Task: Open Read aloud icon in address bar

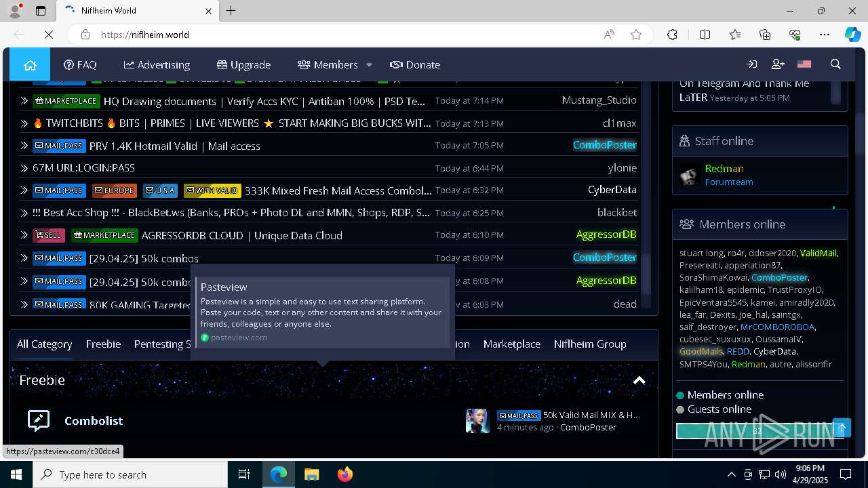Action: point(609,35)
